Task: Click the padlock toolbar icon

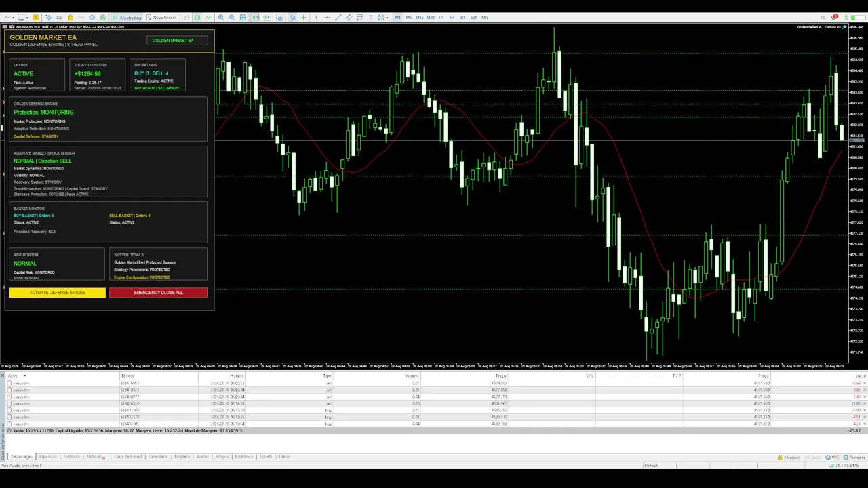Action: pyautogui.click(x=71, y=18)
